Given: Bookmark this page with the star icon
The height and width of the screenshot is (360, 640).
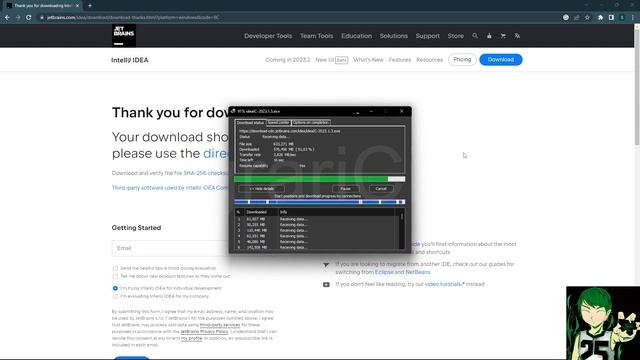Looking at the screenshot, I should click(x=587, y=18).
